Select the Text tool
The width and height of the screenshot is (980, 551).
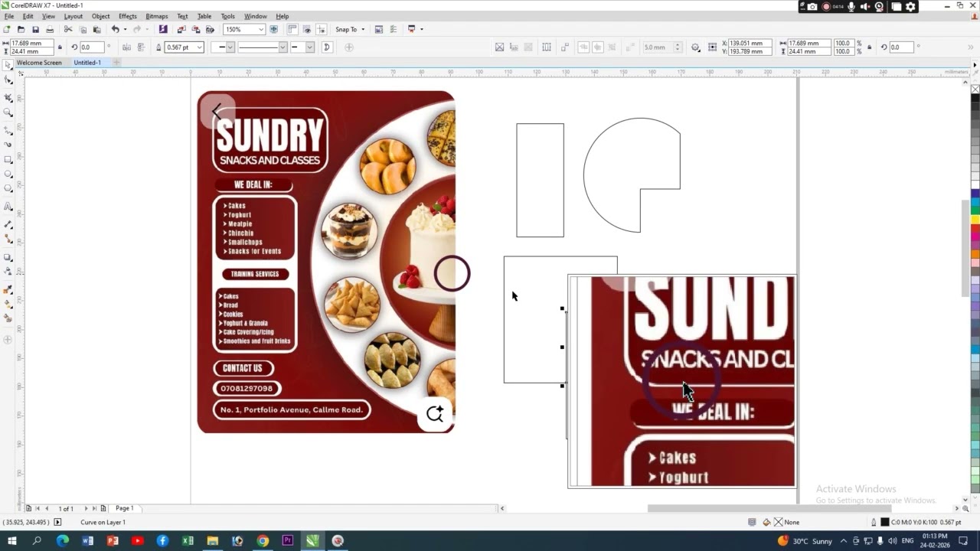[x=8, y=207]
